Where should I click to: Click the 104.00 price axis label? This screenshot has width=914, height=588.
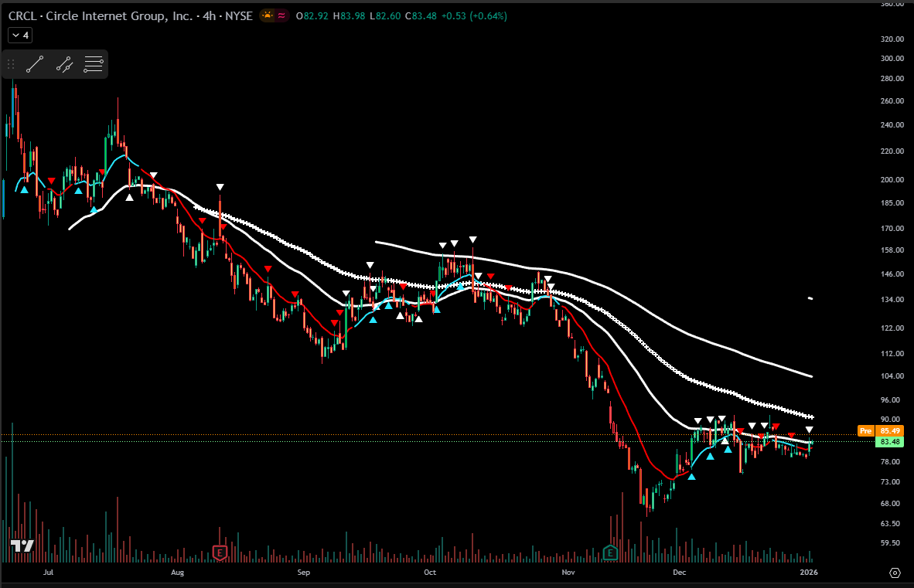tap(892, 376)
